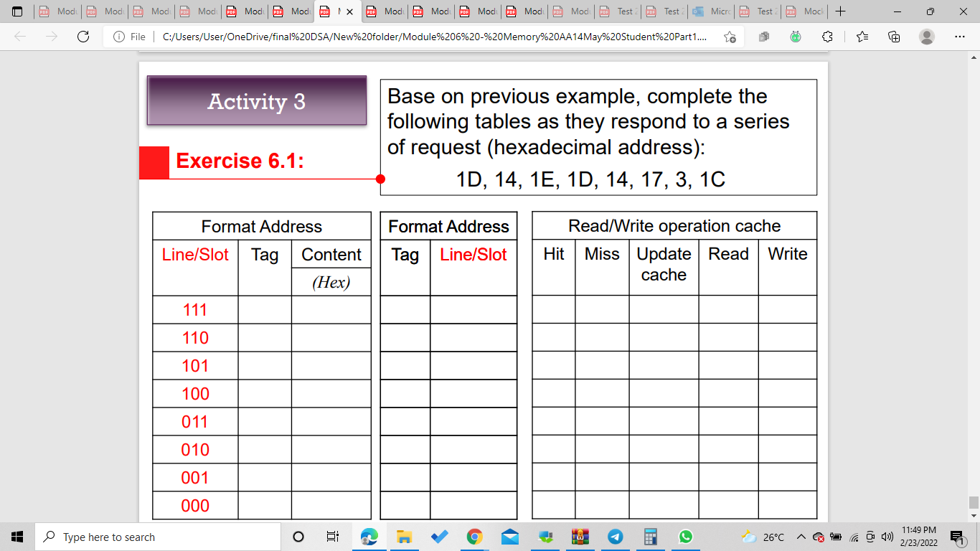Open Task View on the taskbar
This screenshot has width=980, height=551.
point(333,537)
